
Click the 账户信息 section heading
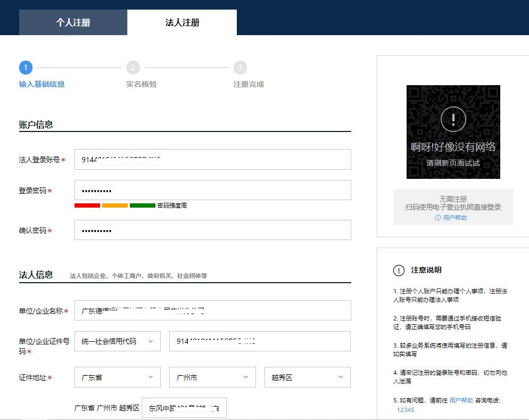tap(36, 125)
